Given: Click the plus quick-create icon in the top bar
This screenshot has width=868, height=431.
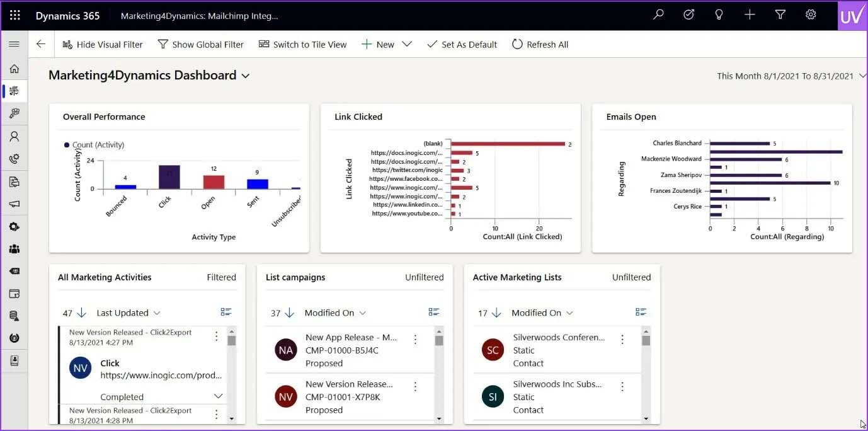Looking at the screenshot, I should click(750, 15).
